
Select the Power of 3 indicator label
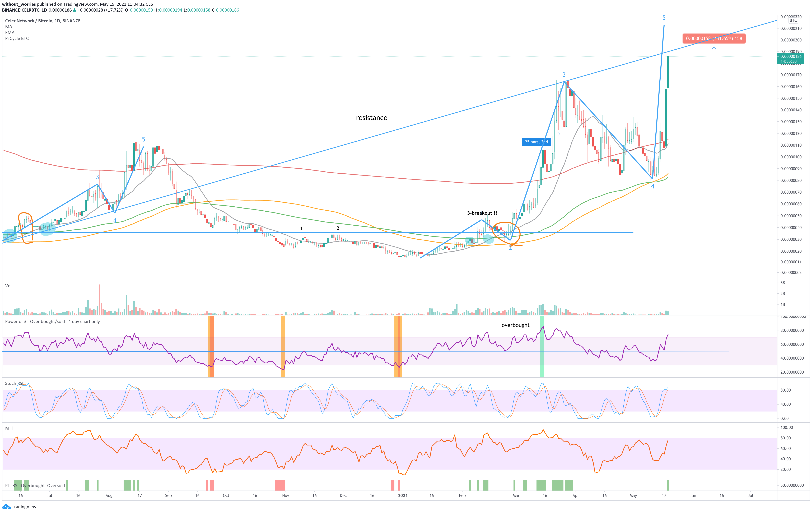click(x=52, y=321)
